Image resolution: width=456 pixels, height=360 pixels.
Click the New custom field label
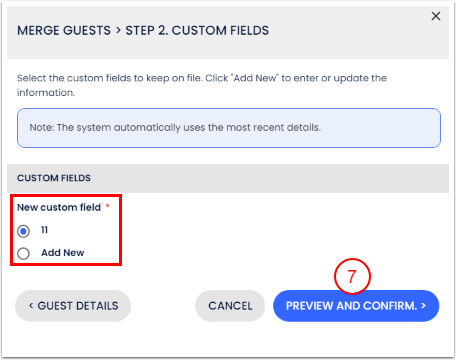coord(59,207)
